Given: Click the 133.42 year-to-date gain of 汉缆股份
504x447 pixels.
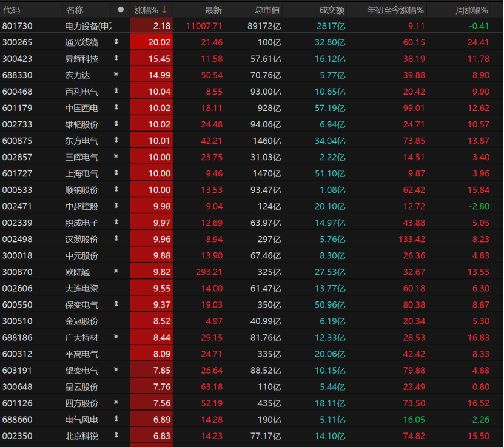Looking at the screenshot, I should click(412, 239).
